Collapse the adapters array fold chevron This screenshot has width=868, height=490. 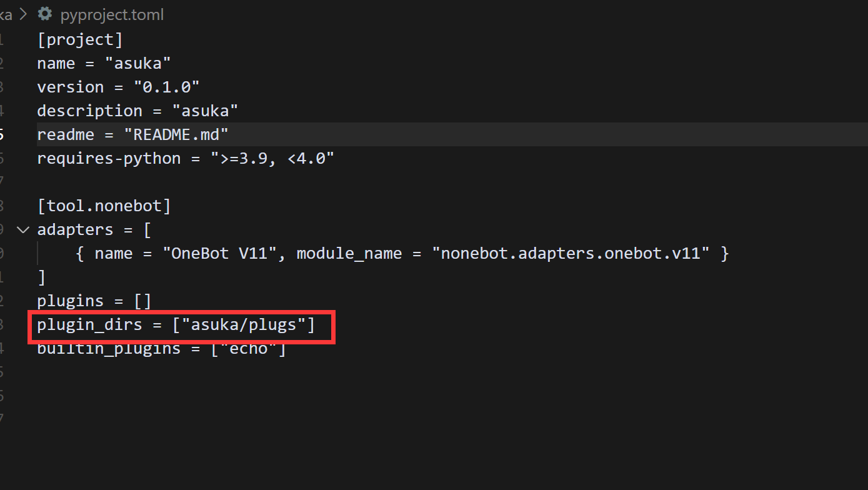pyautogui.click(x=23, y=229)
